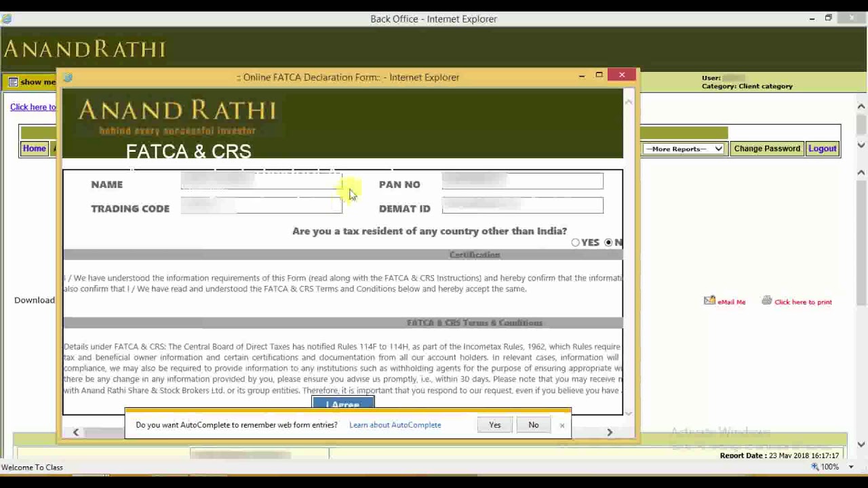Open Learn about AutoComplete link
Viewport: 868px width, 488px height.
(395, 425)
